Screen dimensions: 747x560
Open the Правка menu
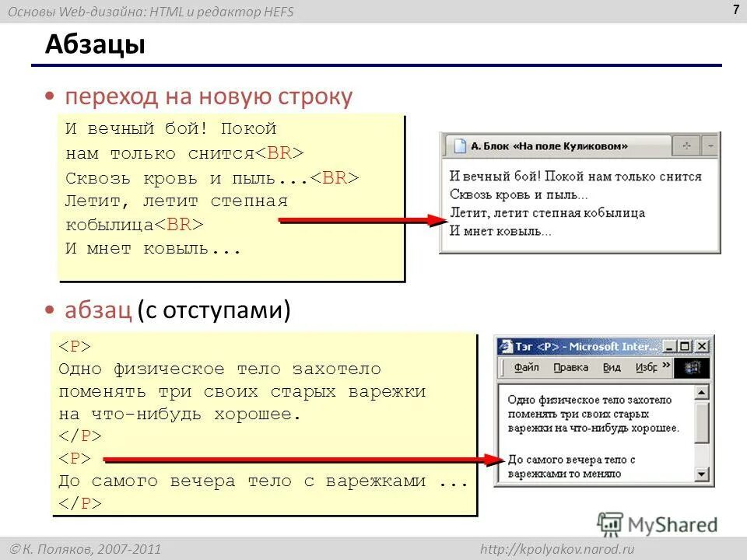point(570,367)
